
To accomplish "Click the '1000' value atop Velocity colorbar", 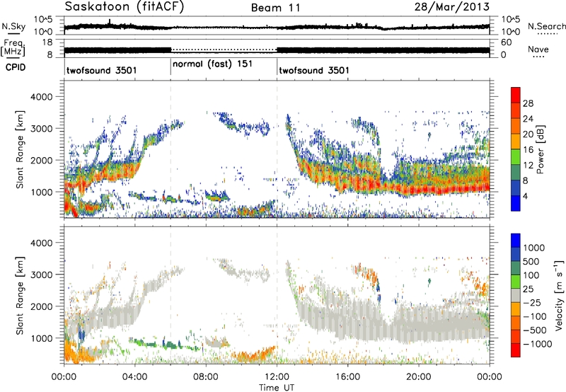I will pos(534,248).
